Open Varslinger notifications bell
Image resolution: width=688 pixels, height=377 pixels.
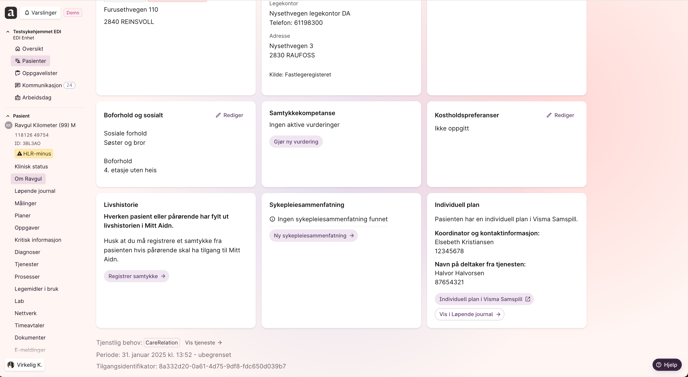40,13
